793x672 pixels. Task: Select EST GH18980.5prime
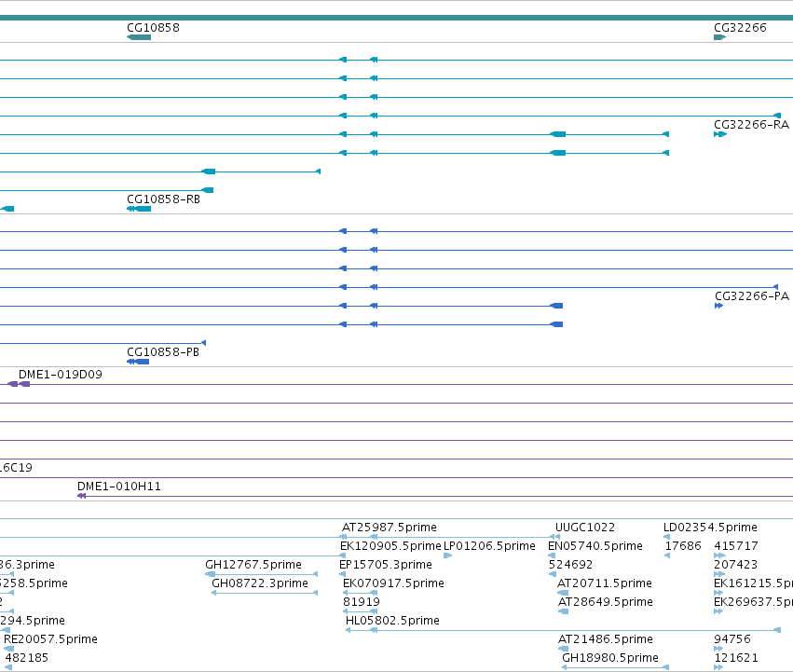click(x=610, y=658)
